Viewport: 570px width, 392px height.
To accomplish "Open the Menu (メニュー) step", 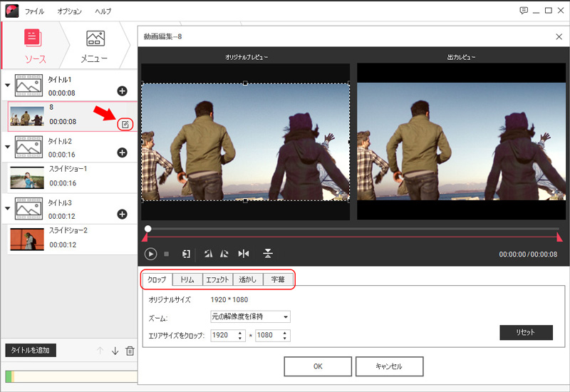I will pyautogui.click(x=95, y=46).
